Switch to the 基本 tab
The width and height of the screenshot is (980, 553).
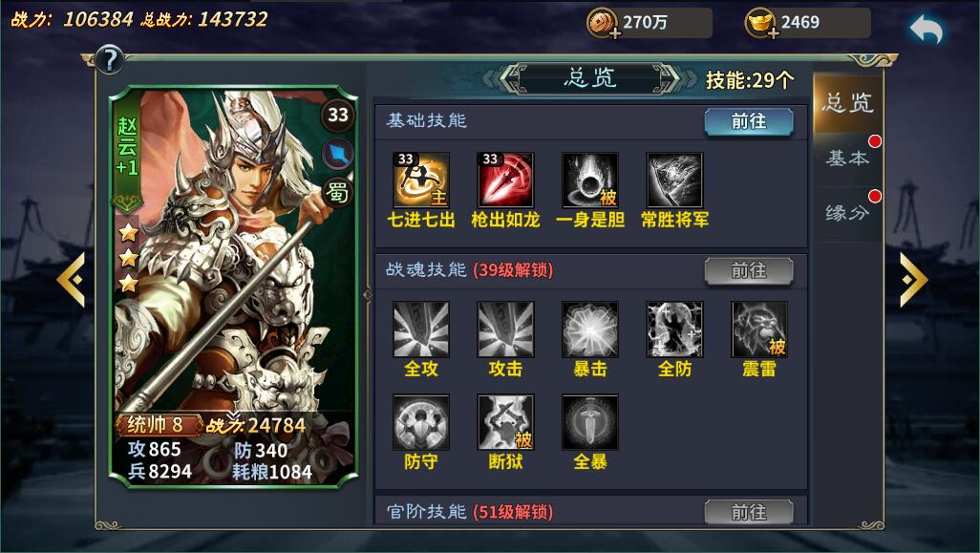tap(847, 159)
